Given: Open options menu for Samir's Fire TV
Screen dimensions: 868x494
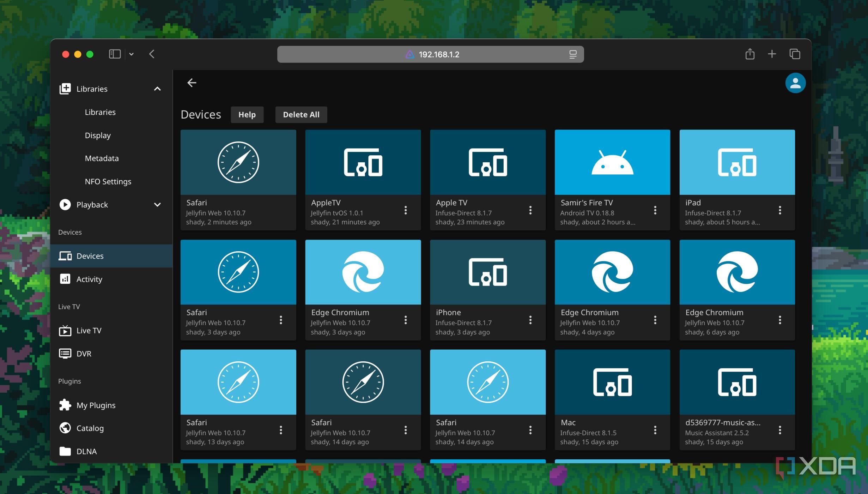Looking at the screenshot, I should pos(655,210).
